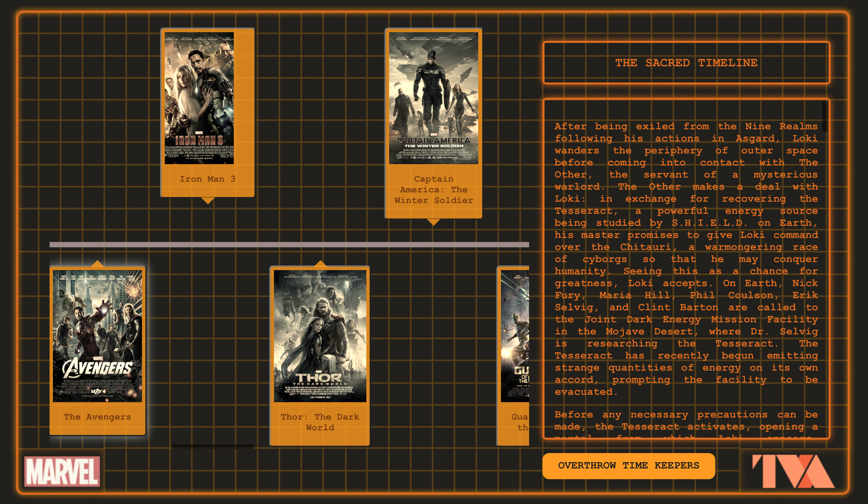Select the Captain America Winter Soldier poster
This screenshot has height=504, width=868.
(433, 98)
